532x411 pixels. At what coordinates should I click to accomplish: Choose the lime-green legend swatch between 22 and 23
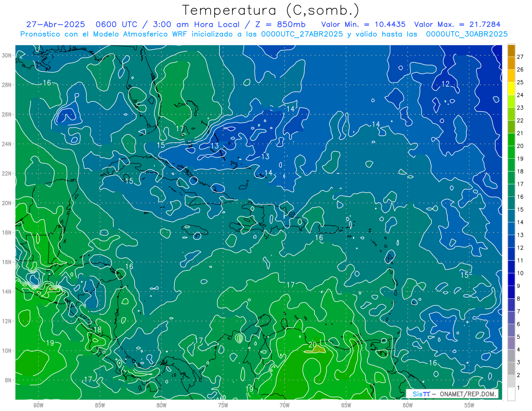click(x=511, y=114)
